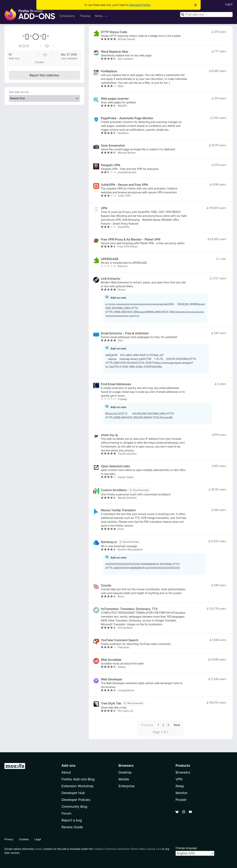This screenshot has height=868, width=237.
Task: Click the Email Extractor envelope icon
Action: tap(96, 334)
